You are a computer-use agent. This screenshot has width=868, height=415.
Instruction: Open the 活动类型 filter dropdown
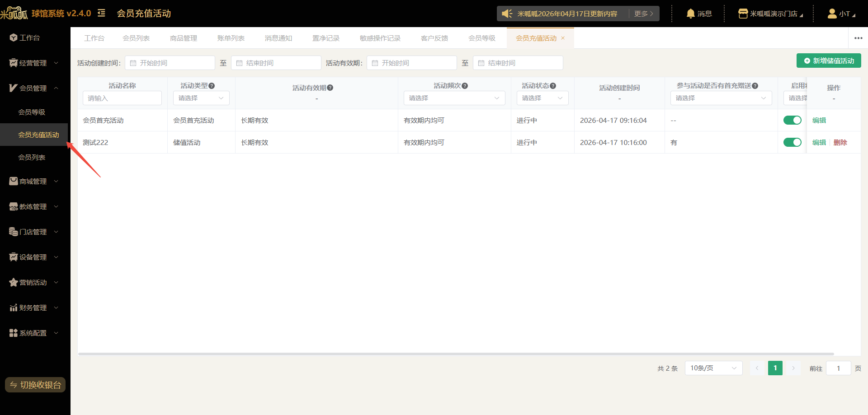pos(201,98)
